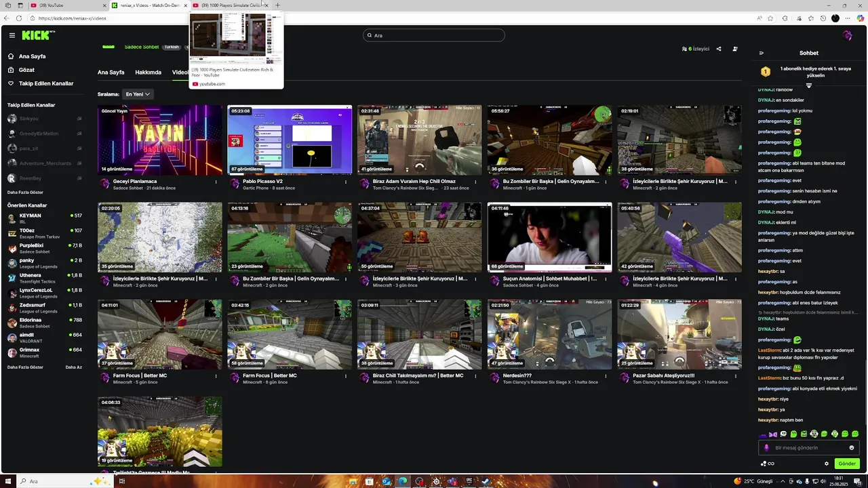Go to Ana Sayfa in sidebar
This screenshot has height=488, width=868.
32,56
